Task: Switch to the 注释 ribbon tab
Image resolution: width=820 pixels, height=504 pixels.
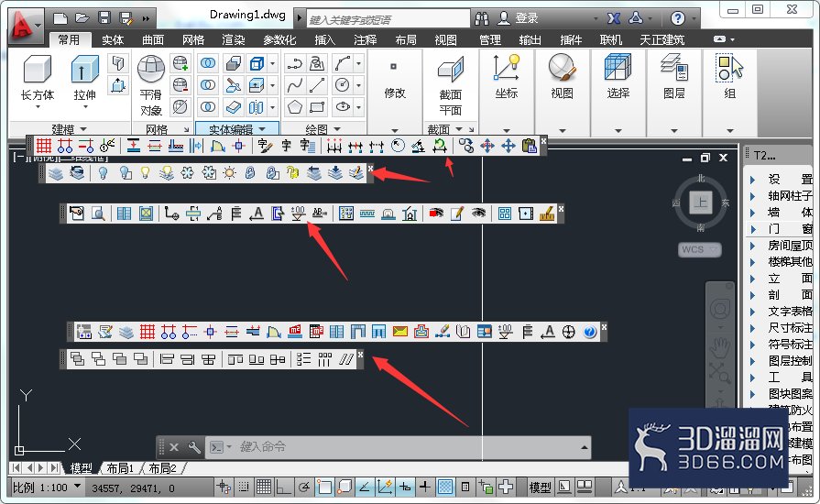Action: (365, 39)
